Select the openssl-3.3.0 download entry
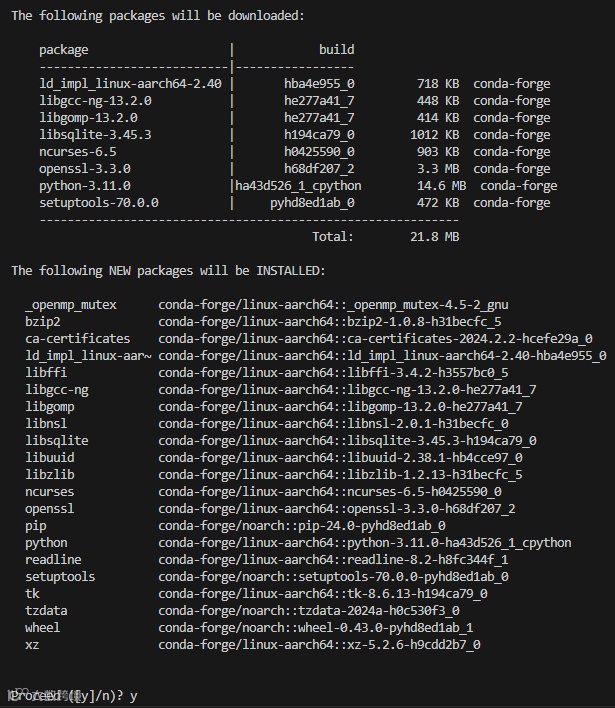 click(x=294, y=168)
